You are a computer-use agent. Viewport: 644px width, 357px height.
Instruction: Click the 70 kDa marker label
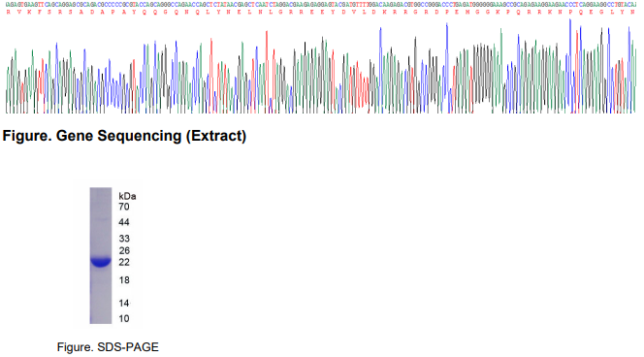[124, 207]
